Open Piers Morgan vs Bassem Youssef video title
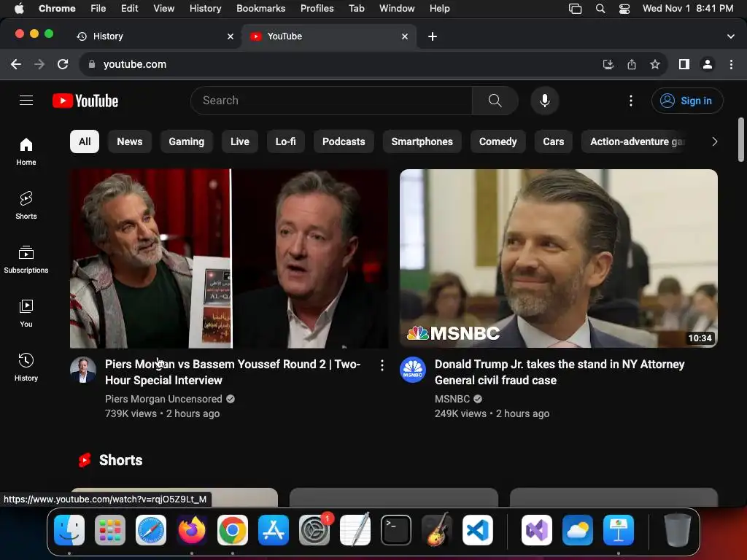The width and height of the screenshot is (747, 560). [233, 372]
